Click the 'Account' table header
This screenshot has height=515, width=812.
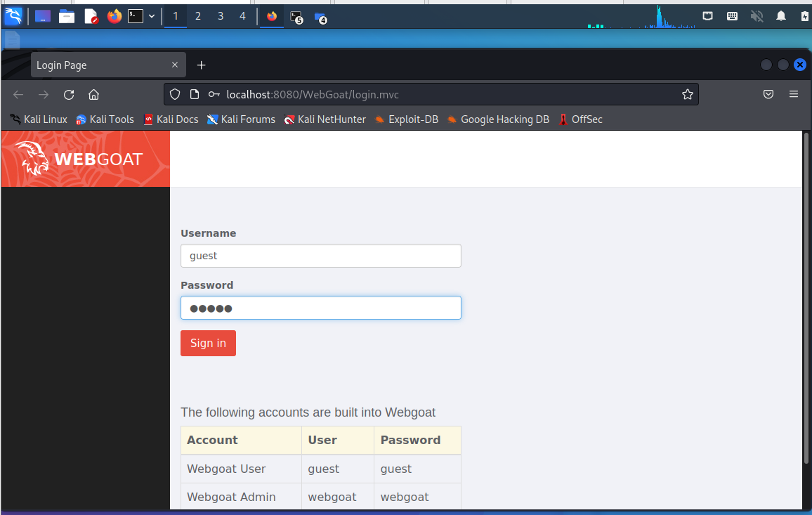click(x=242, y=441)
